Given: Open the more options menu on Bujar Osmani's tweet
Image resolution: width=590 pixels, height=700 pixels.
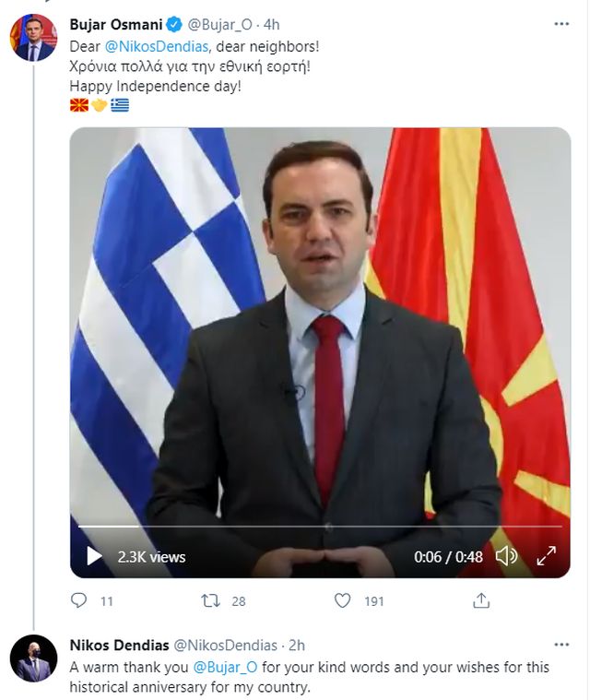Looking at the screenshot, I should 560,23.
